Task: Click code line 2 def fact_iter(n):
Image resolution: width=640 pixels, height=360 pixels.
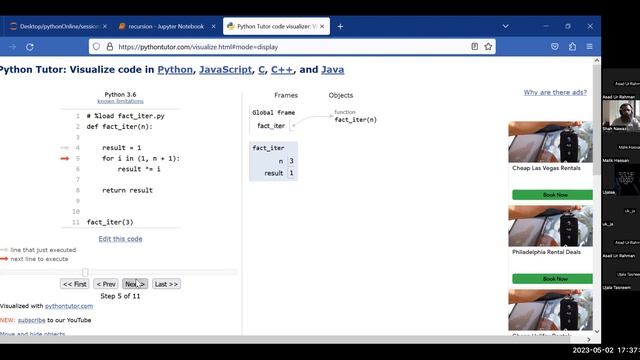Action: pos(119,127)
